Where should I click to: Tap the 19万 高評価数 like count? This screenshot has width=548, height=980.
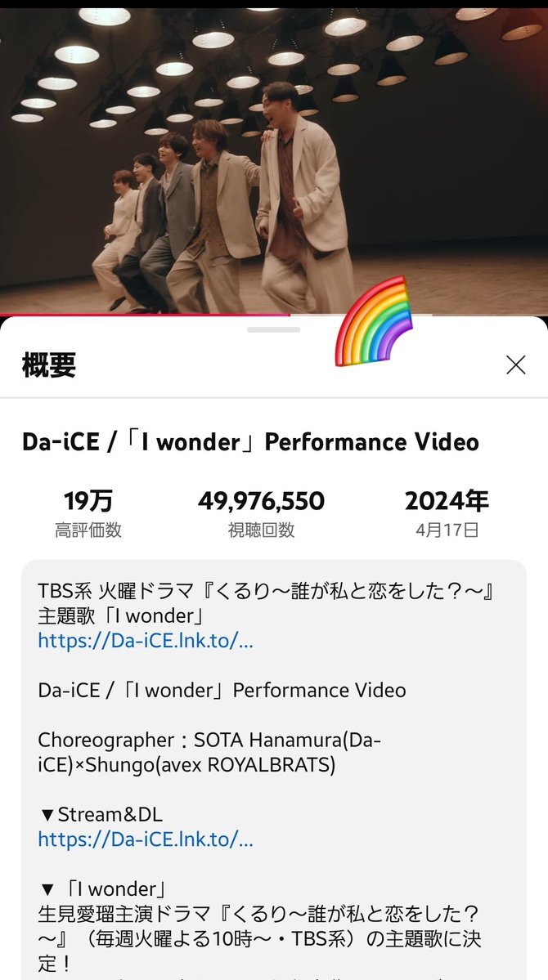(x=88, y=514)
